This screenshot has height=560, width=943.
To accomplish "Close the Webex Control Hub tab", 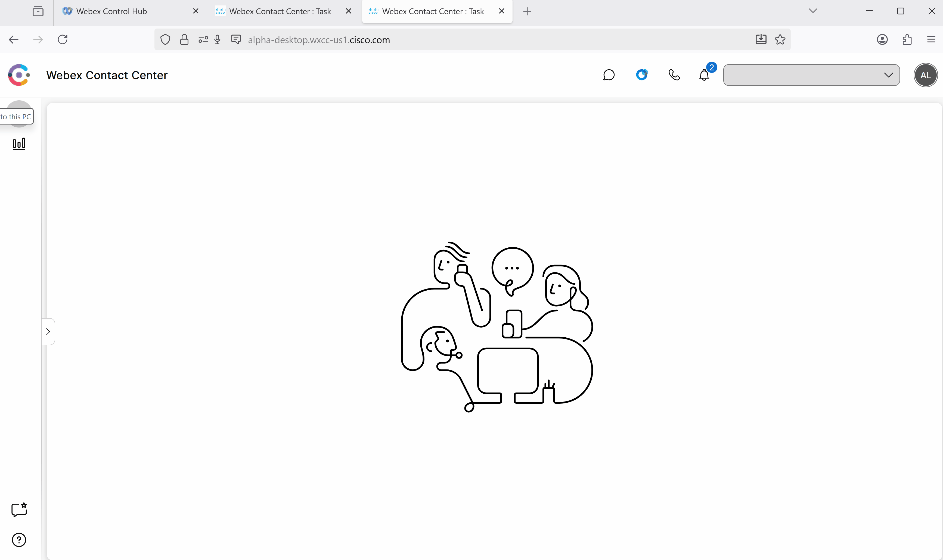I will 196,11.
